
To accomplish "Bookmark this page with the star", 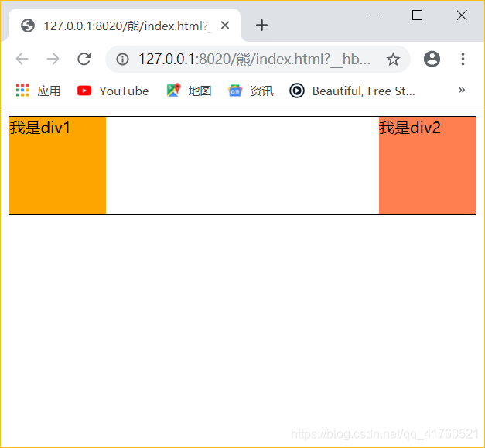I will pyautogui.click(x=393, y=59).
